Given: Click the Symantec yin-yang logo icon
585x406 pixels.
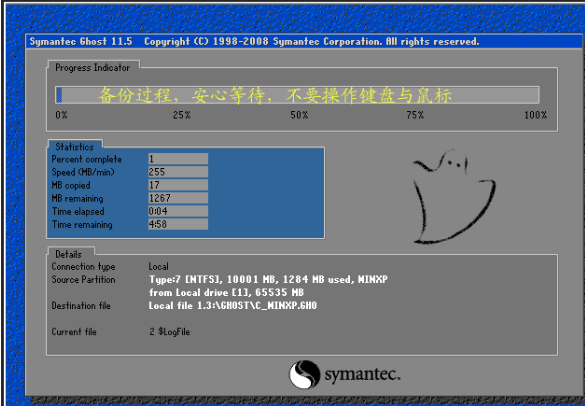Looking at the screenshot, I should coord(304,374).
